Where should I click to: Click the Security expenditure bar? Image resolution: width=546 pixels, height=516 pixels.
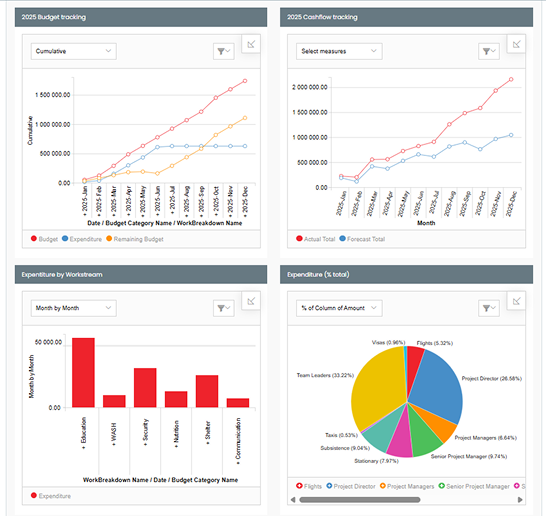point(145,388)
